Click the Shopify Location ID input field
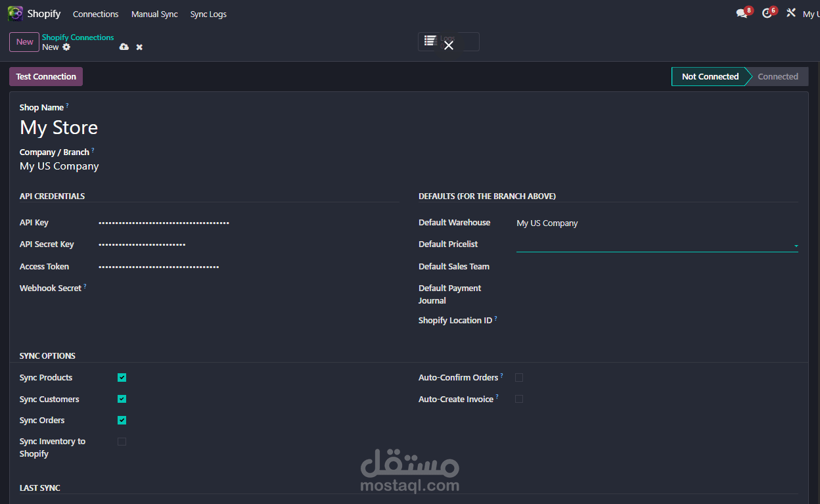Image resolution: width=820 pixels, height=504 pixels. pyautogui.click(x=657, y=321)
